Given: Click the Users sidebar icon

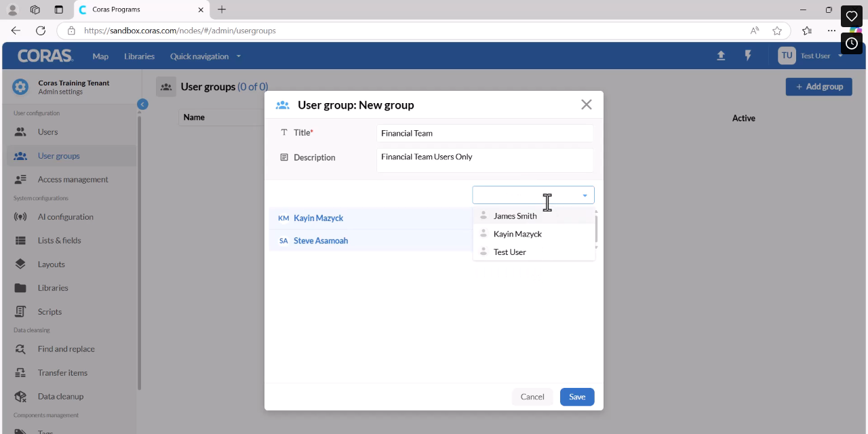Looking at the screenshot, I should coord(20,132).
